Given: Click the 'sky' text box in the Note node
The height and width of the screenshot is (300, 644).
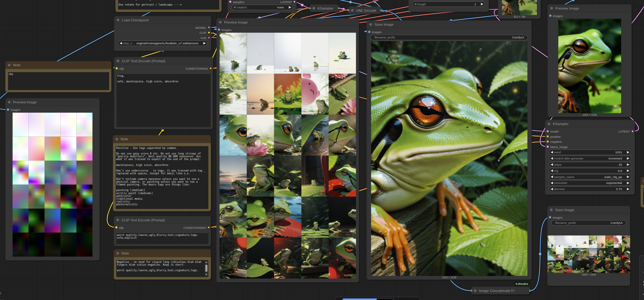Looking at the screenshot, I should point(58,81).
